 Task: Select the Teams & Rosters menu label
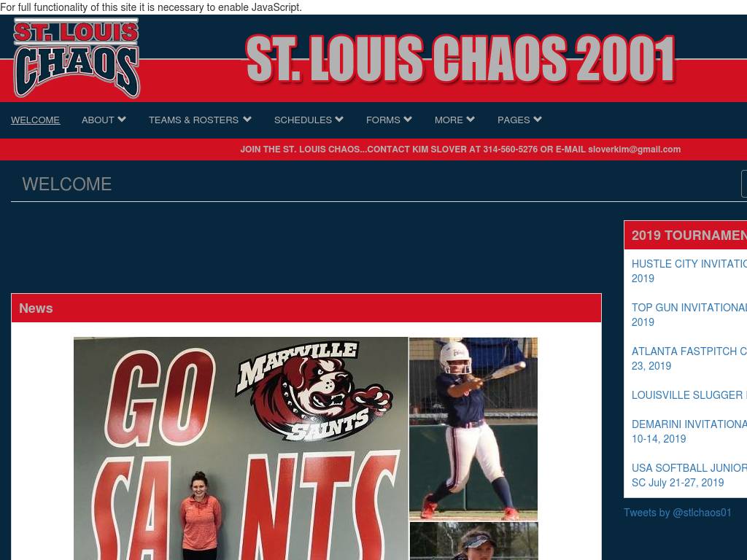tap(193, 120)
